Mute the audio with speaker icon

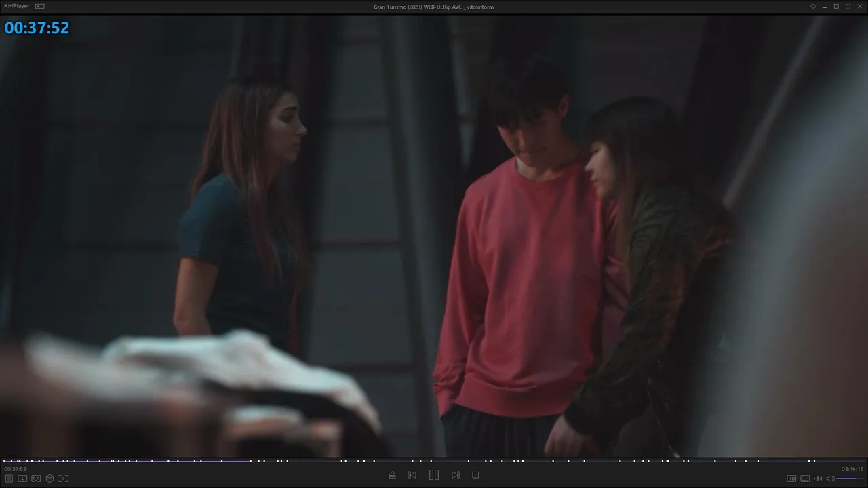click(x=830, y=479)
